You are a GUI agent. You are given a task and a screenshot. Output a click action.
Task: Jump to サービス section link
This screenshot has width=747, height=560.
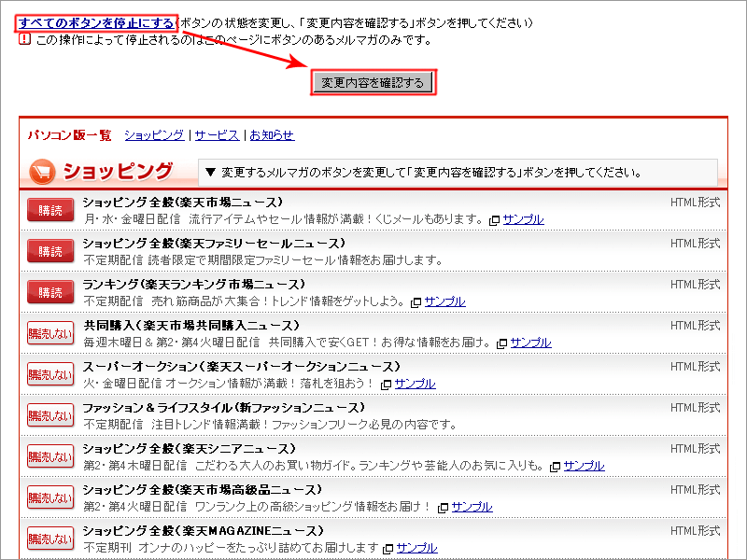tap(217, 135)
